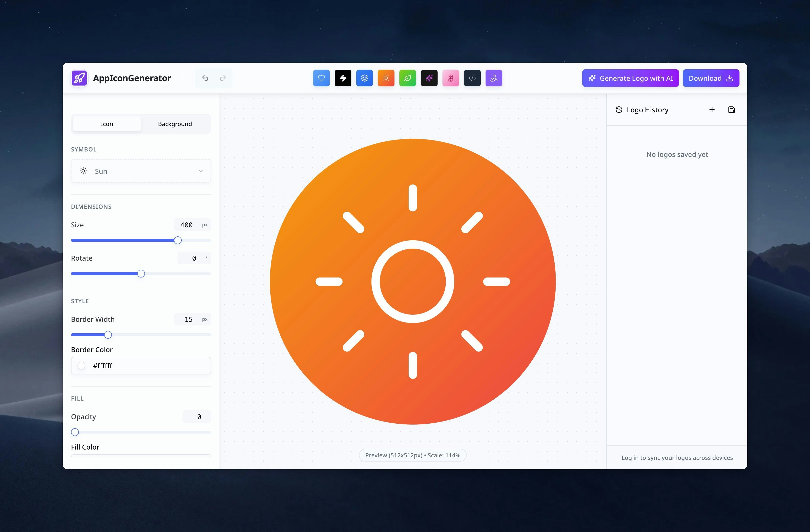Viewport: 810px width, 532px height.
Task: Pick the purple banana icon preset
Action: (494, 78)
